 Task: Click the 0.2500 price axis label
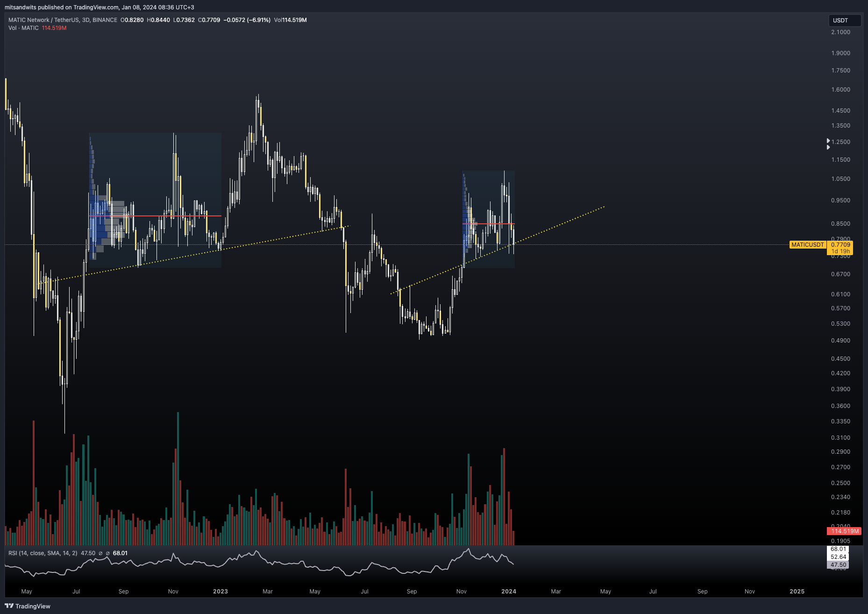click(840, 483)
